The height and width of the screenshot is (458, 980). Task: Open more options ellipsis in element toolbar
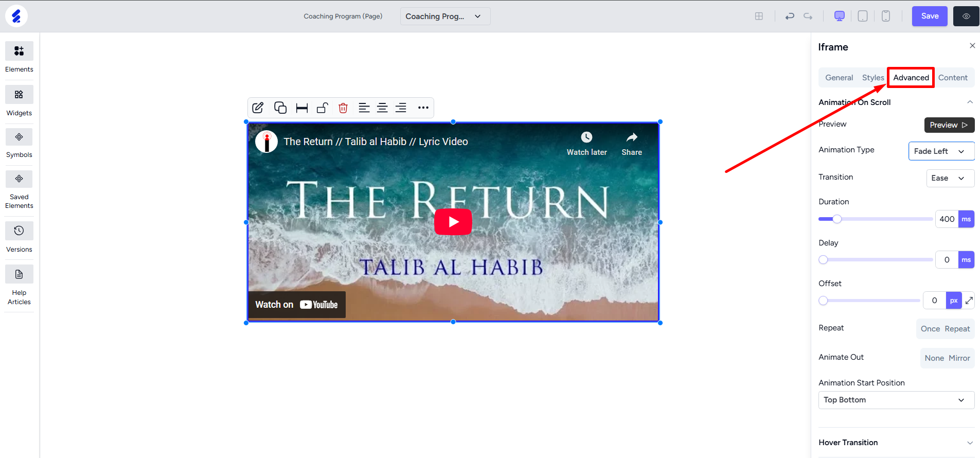click(423, 108)
